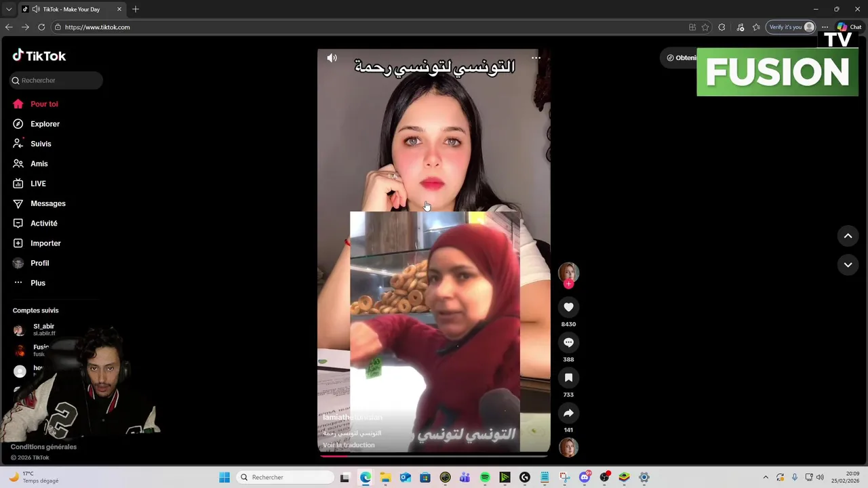
Task: Open Task View on taskbar
Action: coord(344,477)
